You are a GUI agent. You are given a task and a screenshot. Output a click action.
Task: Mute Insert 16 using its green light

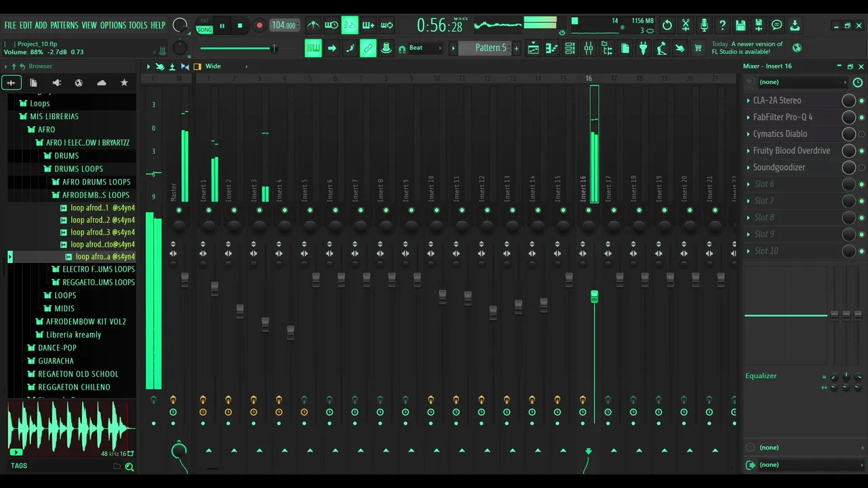[589, 210]
